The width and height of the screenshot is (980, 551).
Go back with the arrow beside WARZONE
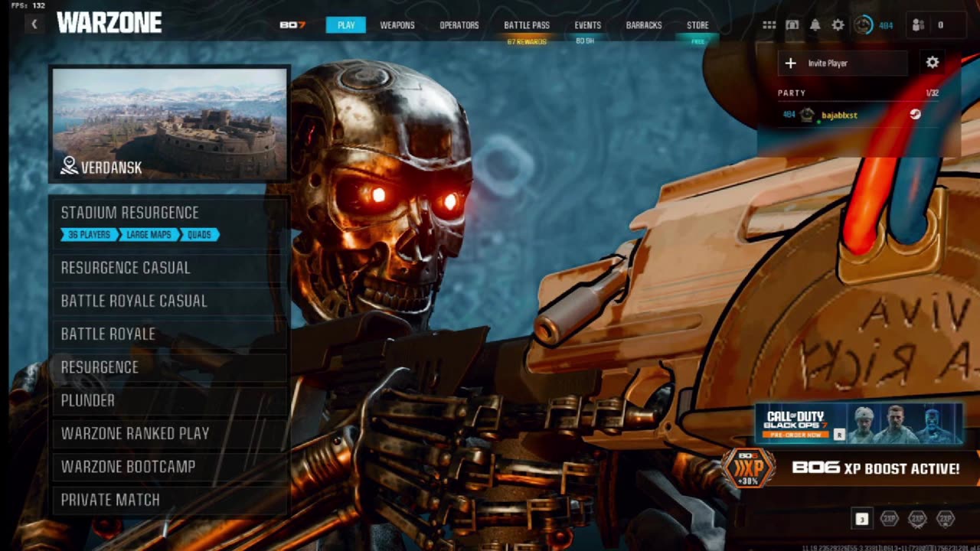[34, 24]
